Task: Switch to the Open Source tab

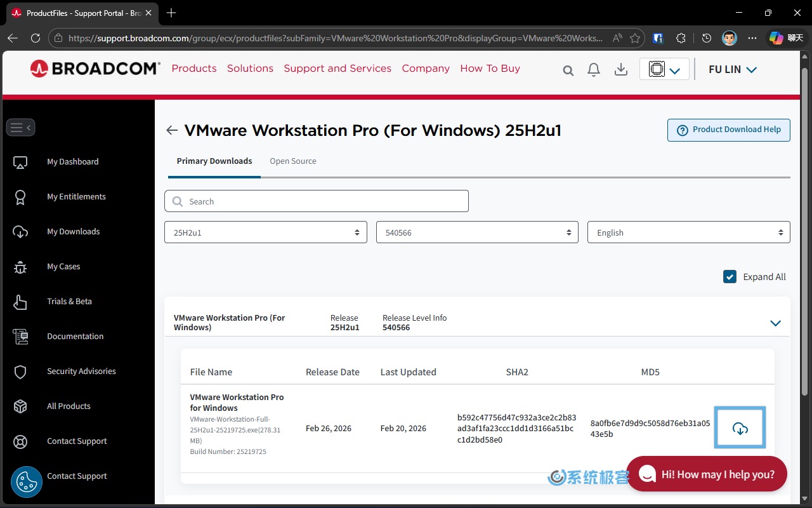Action: (x=292, y=161)
